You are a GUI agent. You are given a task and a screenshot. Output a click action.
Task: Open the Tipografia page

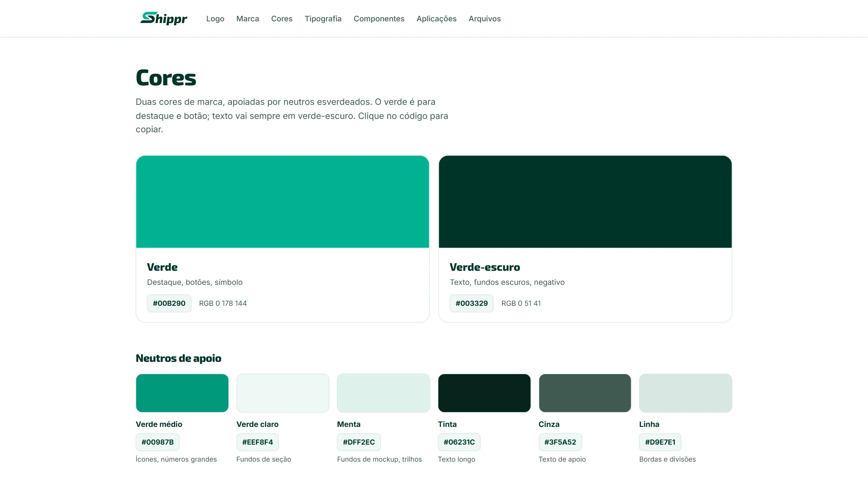click(323, 18)
